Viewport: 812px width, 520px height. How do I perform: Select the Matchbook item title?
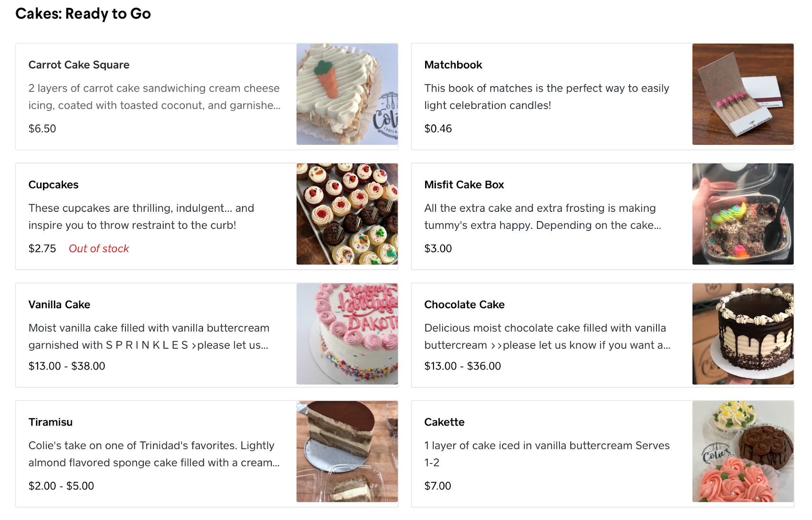click(x=453, y=65)
